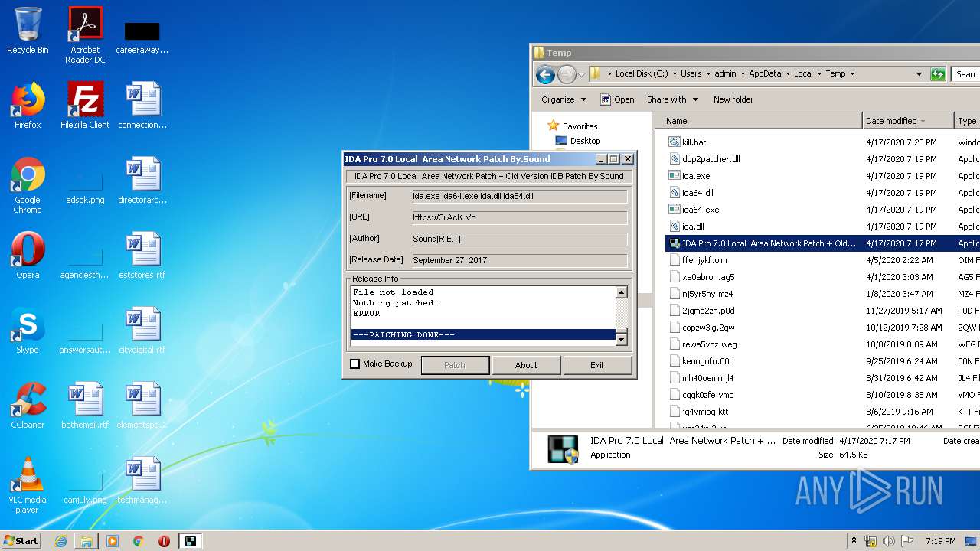This screenshot has width=980, height=551.
Task: Select the eststores.rtf document icon
Action: [142, 255]
